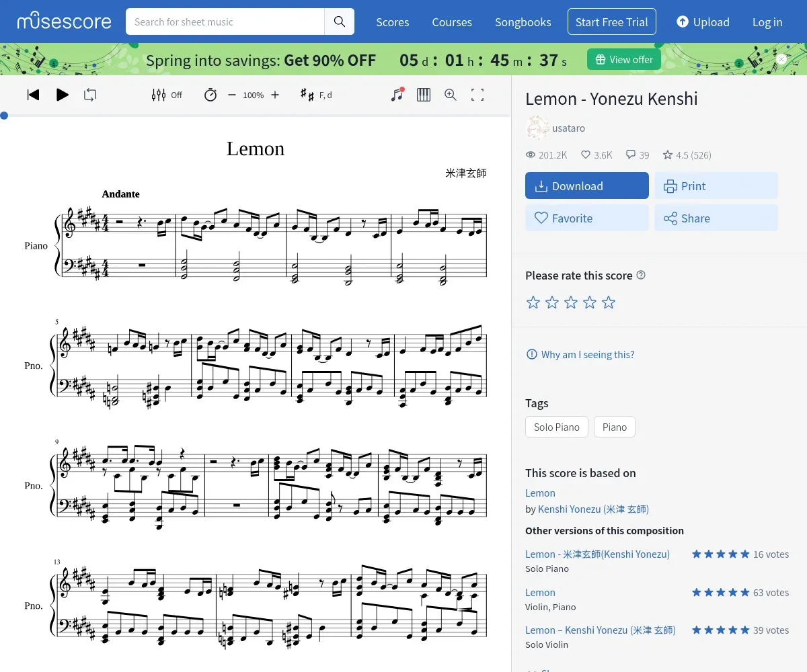Open Lemon - 米津玄師(Kenshi Yonezu) version
The width and height of the screenshot is (807, 672).
[597, 554]
